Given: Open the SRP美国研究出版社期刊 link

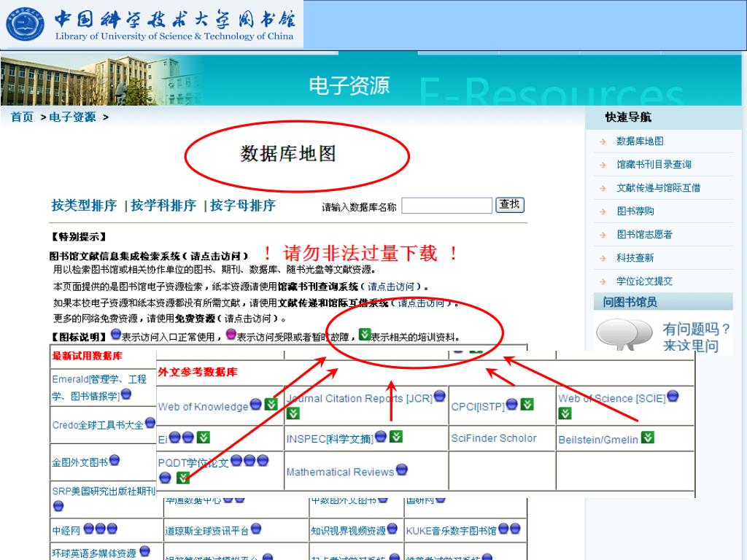Looking at the screenshot, I should (104, 491).
